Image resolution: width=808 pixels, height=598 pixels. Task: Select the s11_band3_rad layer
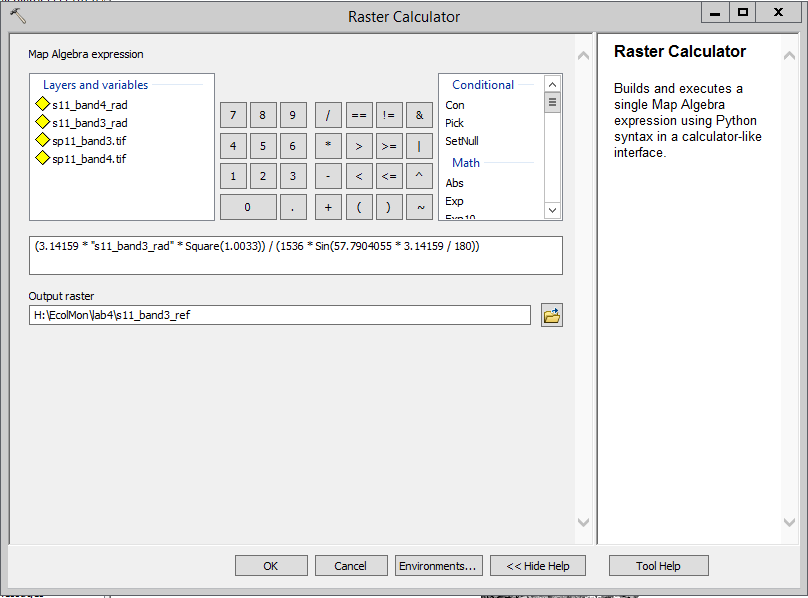tap(90, 123)
